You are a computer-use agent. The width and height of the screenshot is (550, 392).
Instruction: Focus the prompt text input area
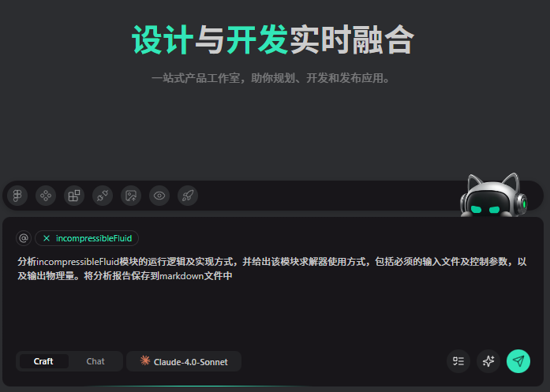[273, 298]
